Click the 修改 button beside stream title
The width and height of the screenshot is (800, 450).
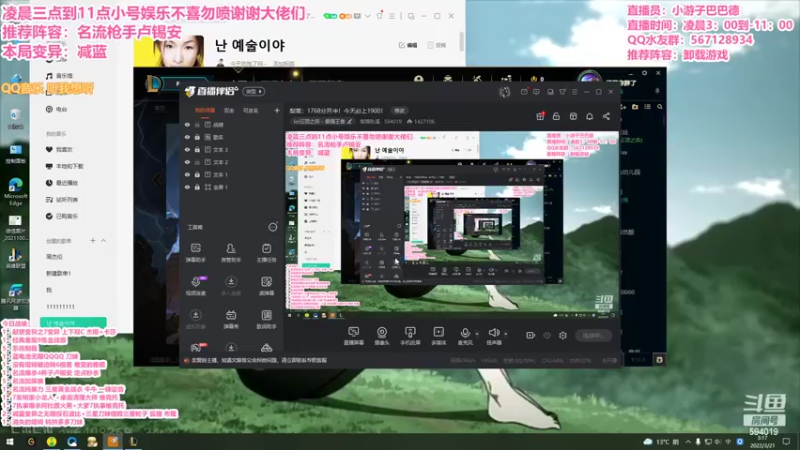(x=399, y=111)
